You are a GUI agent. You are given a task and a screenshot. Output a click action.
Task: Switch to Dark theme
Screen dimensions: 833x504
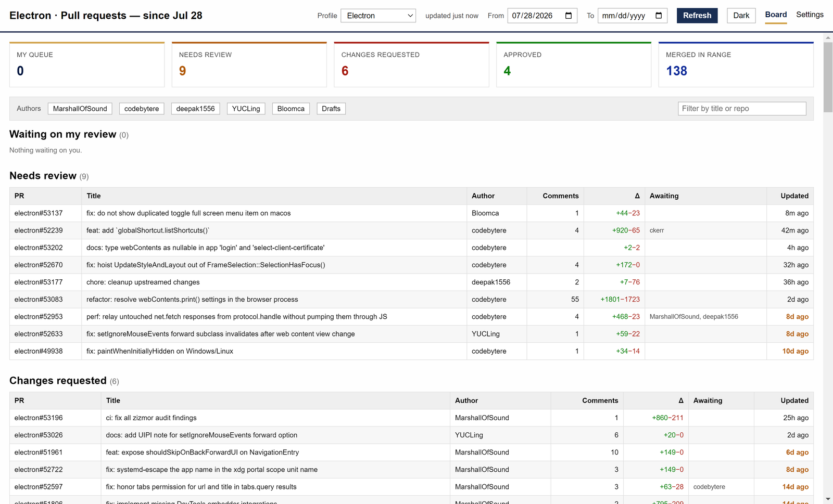pyautogui.click(x=741, y=16)
